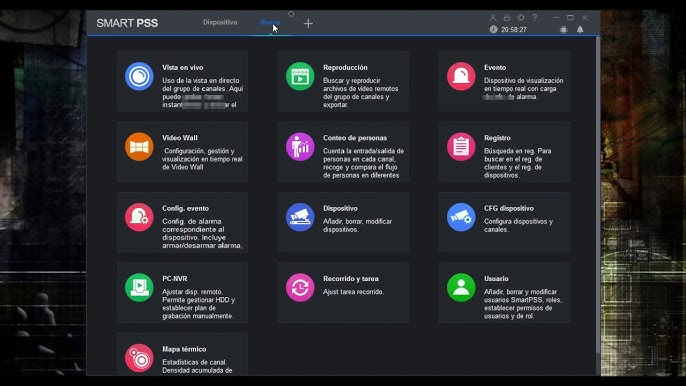Select the Conteo de personas icon
This screenshot has width=686, height=386.
(x=300, y=147)
